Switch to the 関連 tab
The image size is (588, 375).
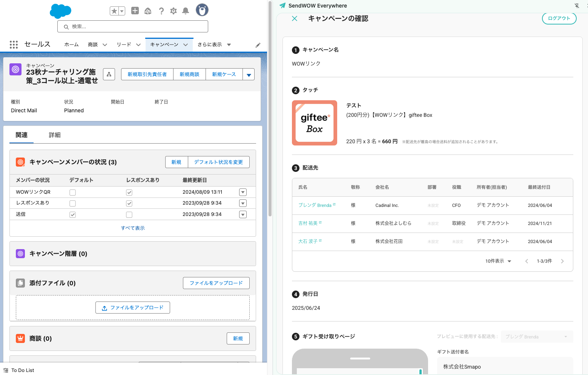point(21,135)
